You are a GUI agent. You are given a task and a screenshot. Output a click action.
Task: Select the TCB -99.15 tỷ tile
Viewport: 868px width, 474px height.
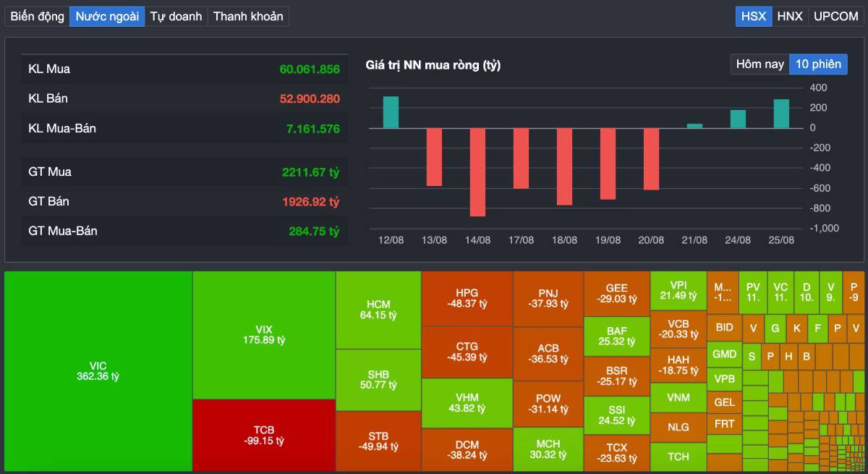pyautogui.click(x=263, y=436)
